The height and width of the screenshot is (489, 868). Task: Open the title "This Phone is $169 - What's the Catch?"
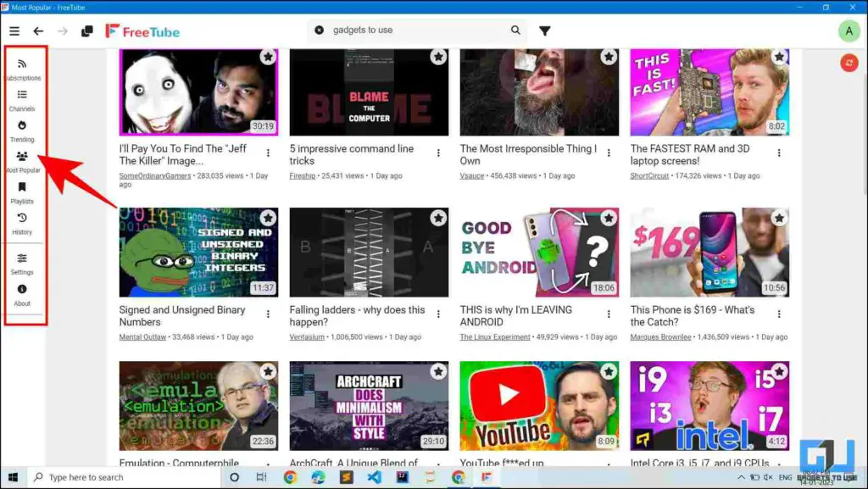pyautogui.click(x=692, y=316)
